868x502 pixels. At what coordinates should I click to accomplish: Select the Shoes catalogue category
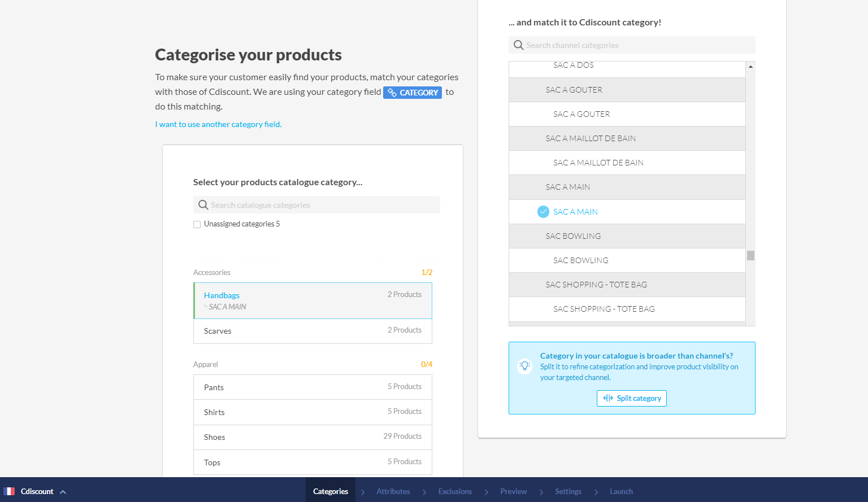(x=313, y=437)
